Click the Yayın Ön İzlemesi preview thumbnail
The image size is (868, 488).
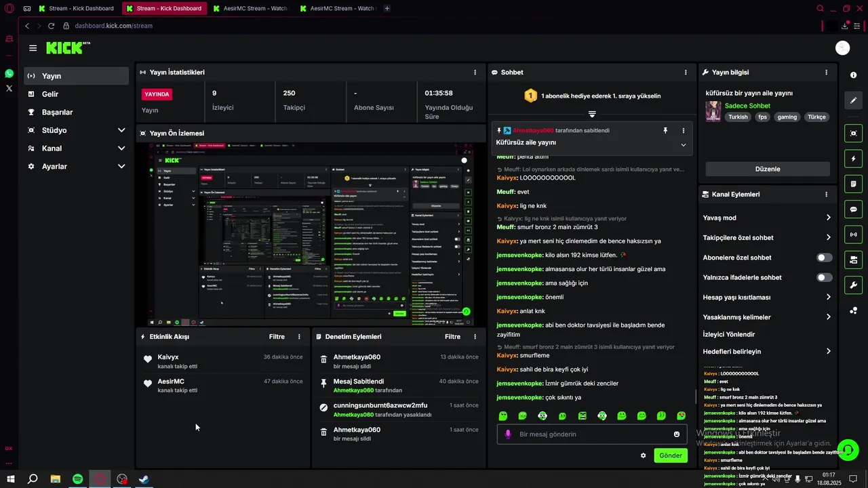[311, 235]
